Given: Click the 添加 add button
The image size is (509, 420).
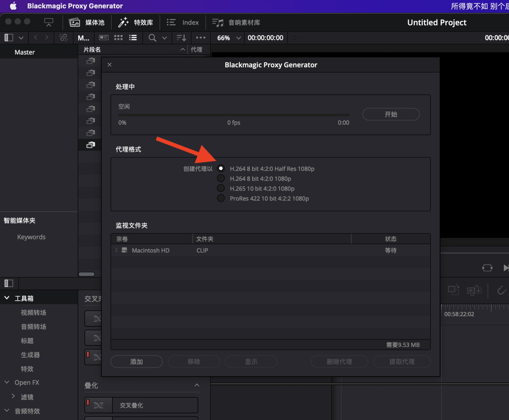Looking at the screenshot, I should pyautogui.click(x=136, y=362).
